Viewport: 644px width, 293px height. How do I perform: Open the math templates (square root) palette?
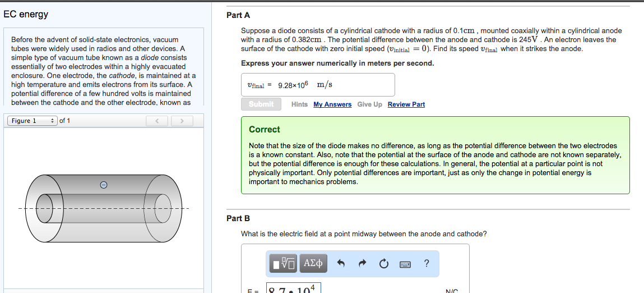[284, 263]
